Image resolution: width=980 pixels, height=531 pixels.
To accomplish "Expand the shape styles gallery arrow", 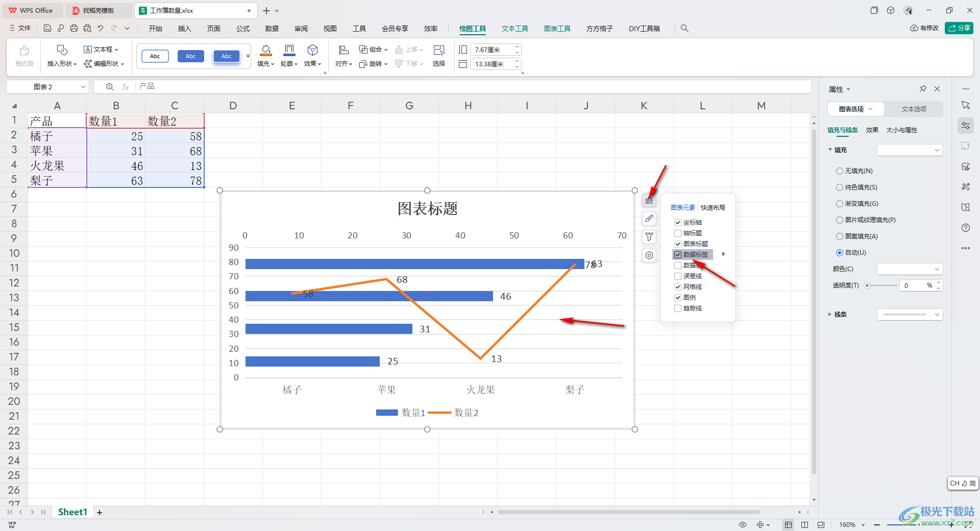I will (248, 56).
